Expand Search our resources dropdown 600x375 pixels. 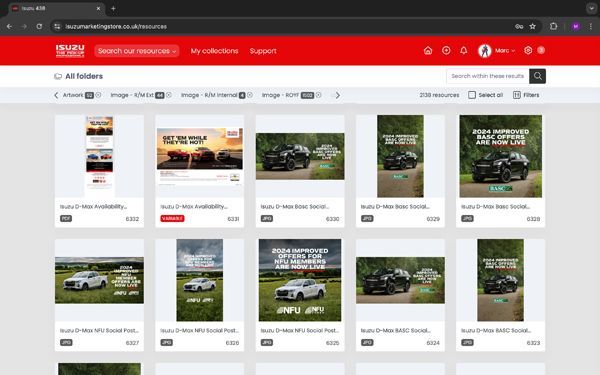pyautogui.click(x=137, y=51)
